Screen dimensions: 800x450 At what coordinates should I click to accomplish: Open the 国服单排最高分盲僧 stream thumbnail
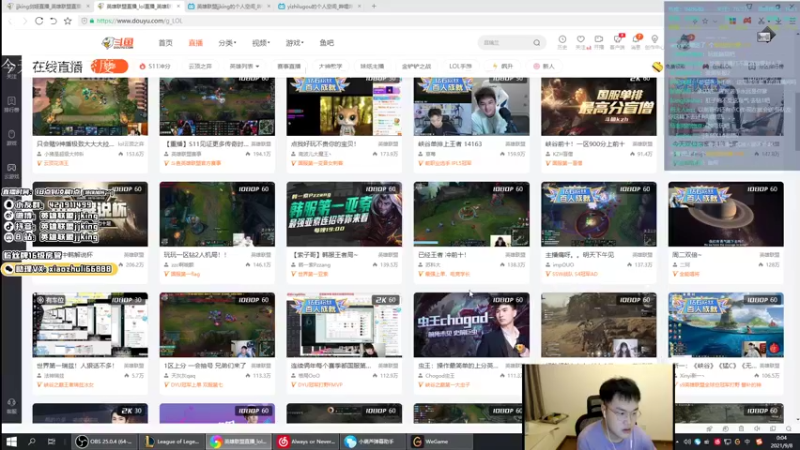[x=598, y=106]
